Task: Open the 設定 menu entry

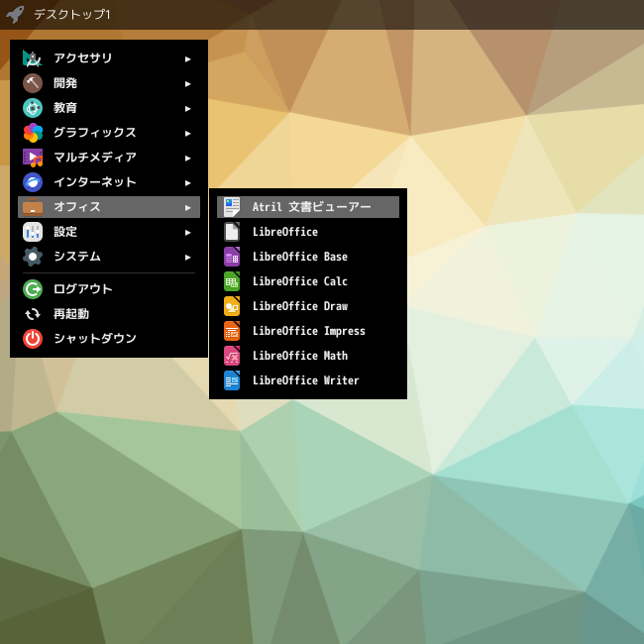Action: coord(109,232)
